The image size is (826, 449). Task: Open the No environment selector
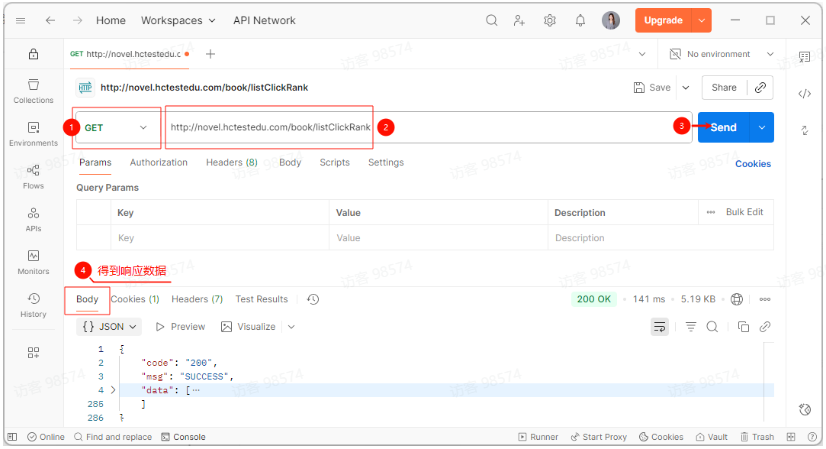[721, 54]
